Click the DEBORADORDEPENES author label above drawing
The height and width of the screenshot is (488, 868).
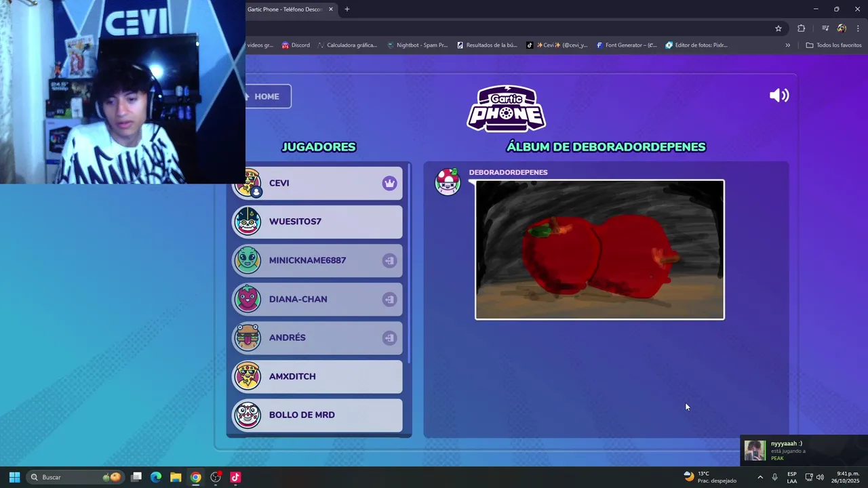pos(508,172)
